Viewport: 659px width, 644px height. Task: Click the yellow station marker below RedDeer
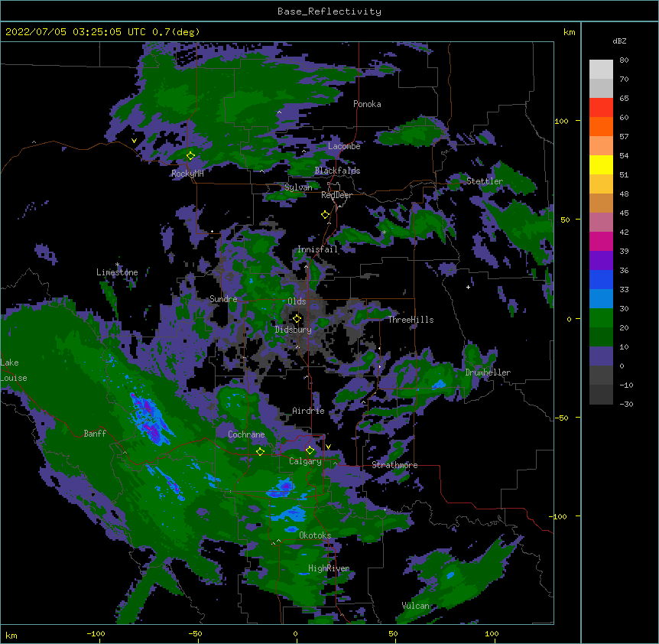click(x=325, y=215)
